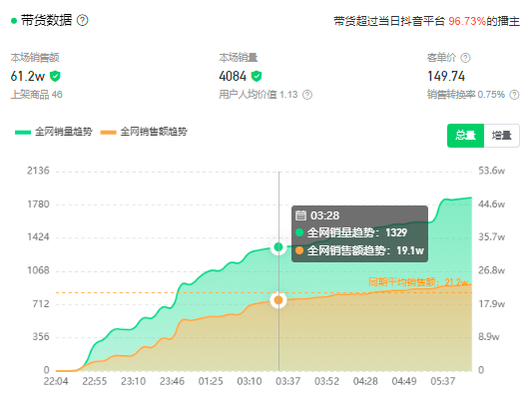Toggle 全网销量趋势 legend series
This screenshot has width=532, height=395.
(54, 132)
